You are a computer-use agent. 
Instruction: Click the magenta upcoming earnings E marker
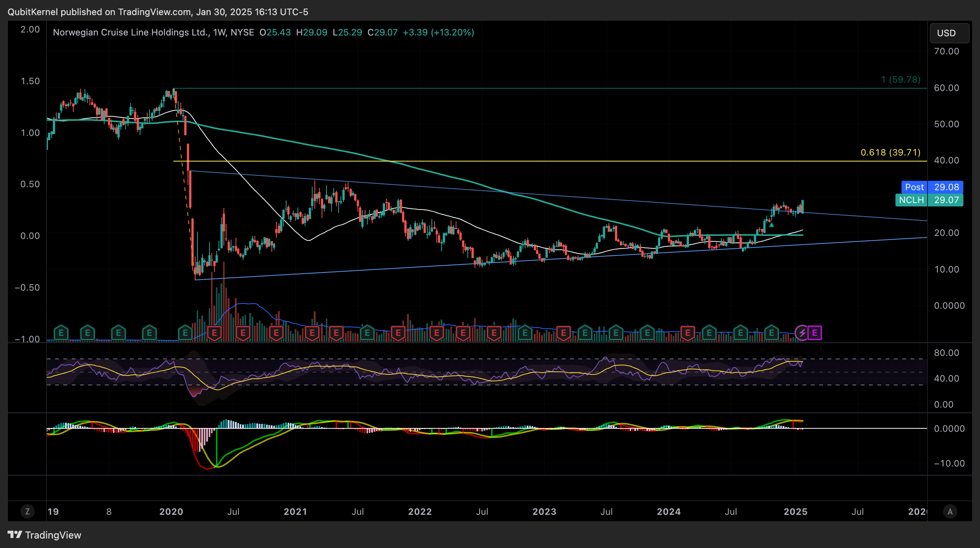coord(815,333)
